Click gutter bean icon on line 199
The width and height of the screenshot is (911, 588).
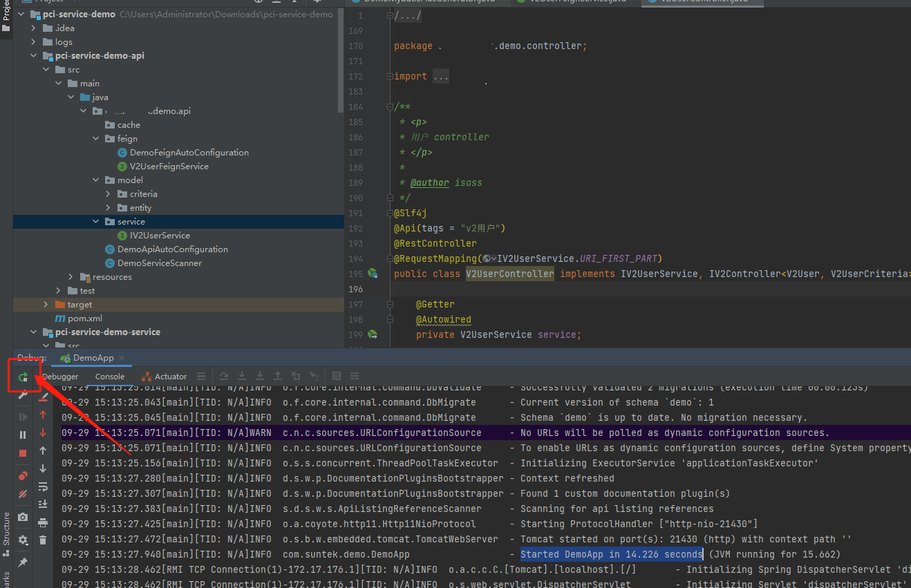coord(373,334)
